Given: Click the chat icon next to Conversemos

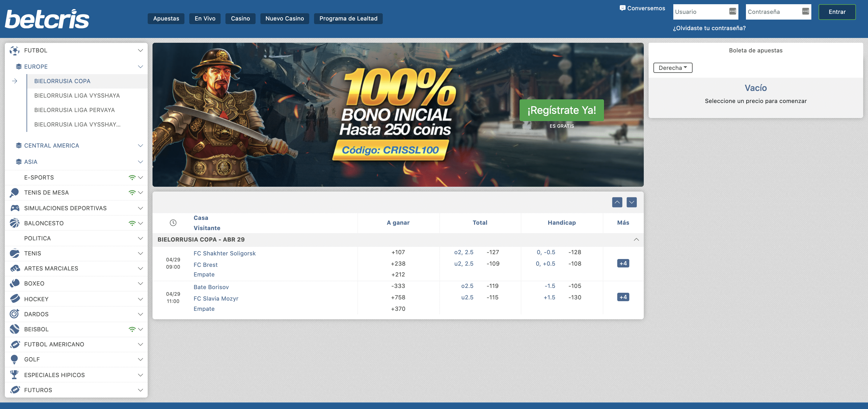Looking at the screenshot, I should tap(622, 8).
